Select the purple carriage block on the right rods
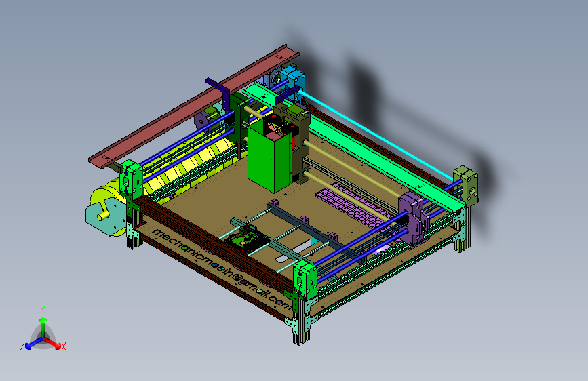The width and height of the screenshot is (588, 381). pos(414,218)
